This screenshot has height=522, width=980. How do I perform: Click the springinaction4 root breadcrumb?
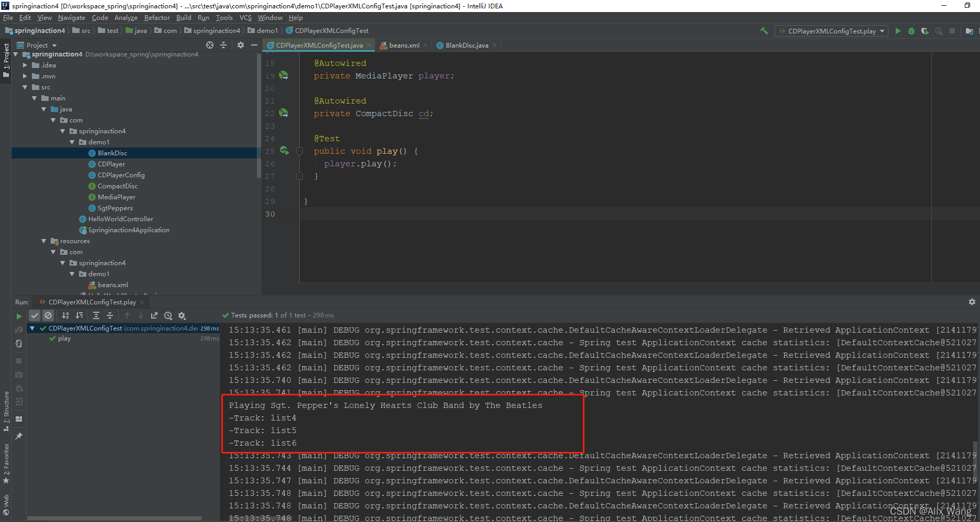(36, 31)
